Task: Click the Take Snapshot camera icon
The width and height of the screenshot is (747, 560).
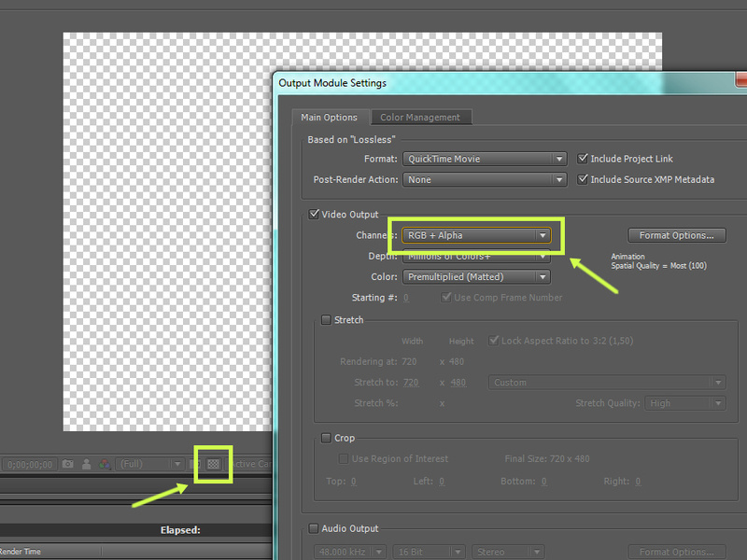Action: click(x=67, y=463)
